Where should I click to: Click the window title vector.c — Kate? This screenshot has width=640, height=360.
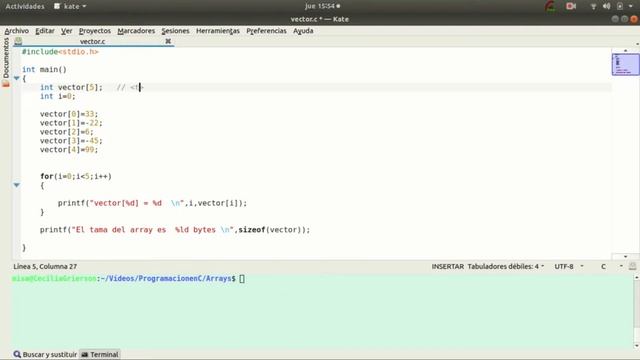pyautogui.click(x=320, y=19)
